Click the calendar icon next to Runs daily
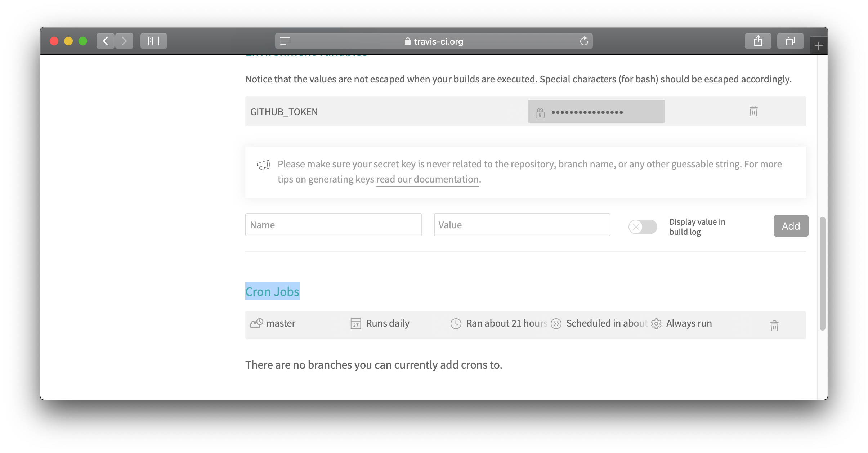Viewport: 868px width, 453px height. click(x=355, y=324)
